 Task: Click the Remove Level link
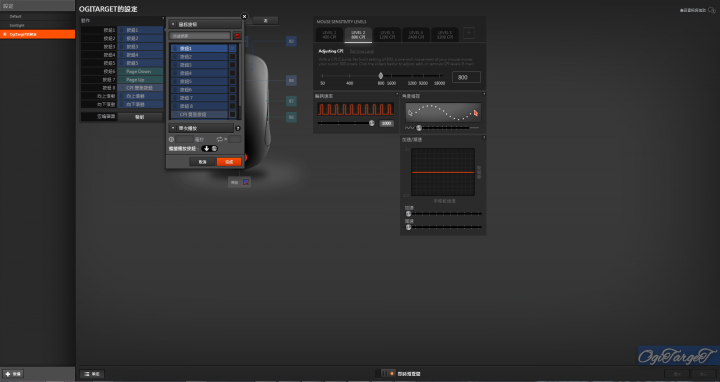(362, 51)
